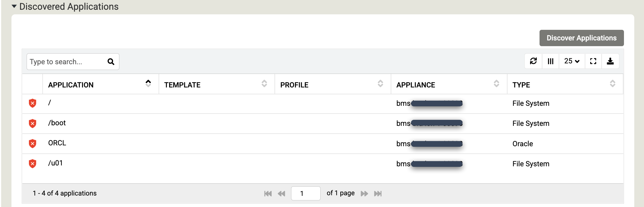Sort by the Appliance column
This screenshot has width=644, height=207.
[496, 84]
